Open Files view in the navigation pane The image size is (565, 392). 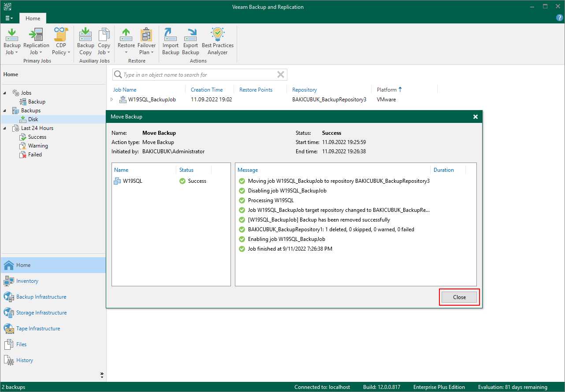21,344
